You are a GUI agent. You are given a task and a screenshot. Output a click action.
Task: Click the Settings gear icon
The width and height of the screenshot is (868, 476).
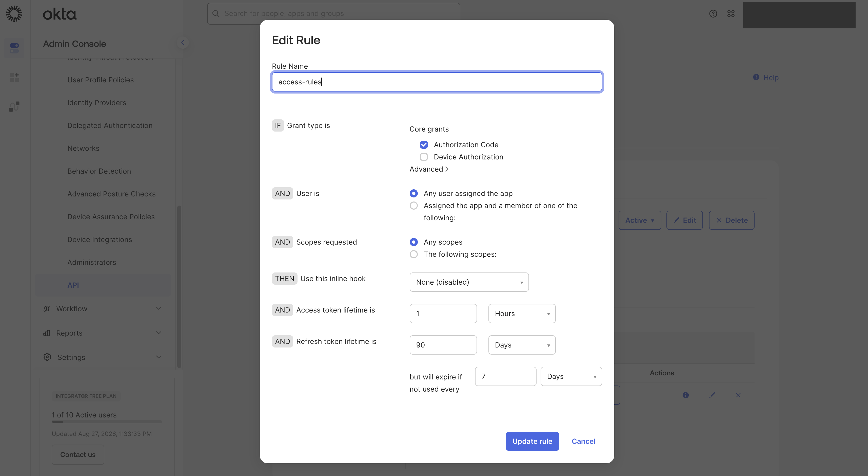(47, 357)
